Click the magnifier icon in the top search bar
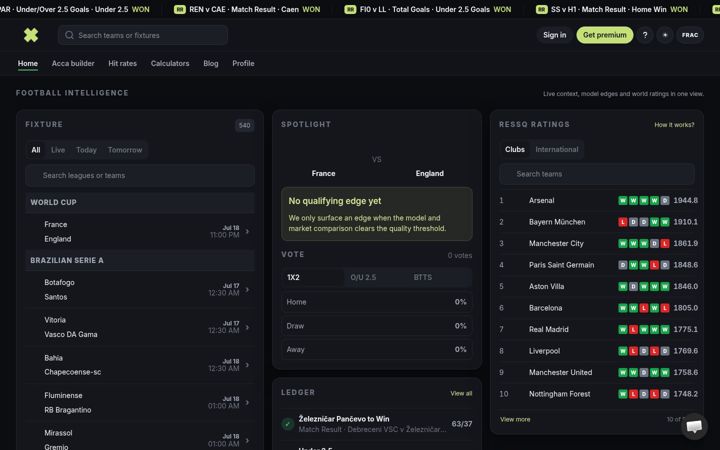 point(69,35)
